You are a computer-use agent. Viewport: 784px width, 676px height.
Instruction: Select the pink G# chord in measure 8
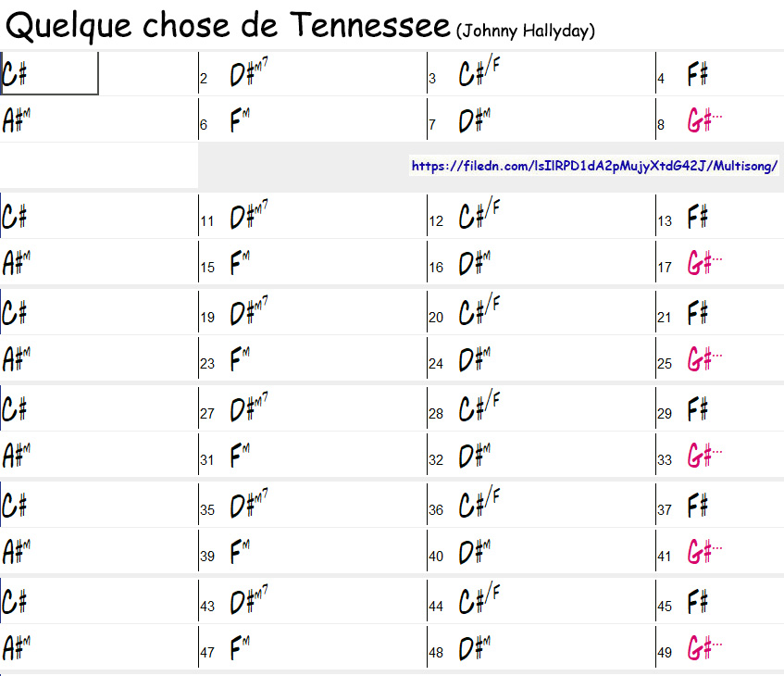(x=703, y=121)
